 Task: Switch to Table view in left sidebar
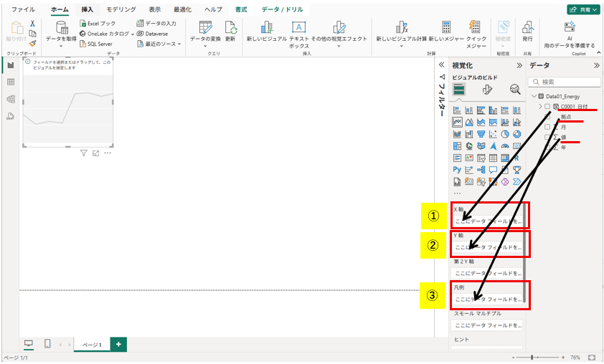(11, 82)
